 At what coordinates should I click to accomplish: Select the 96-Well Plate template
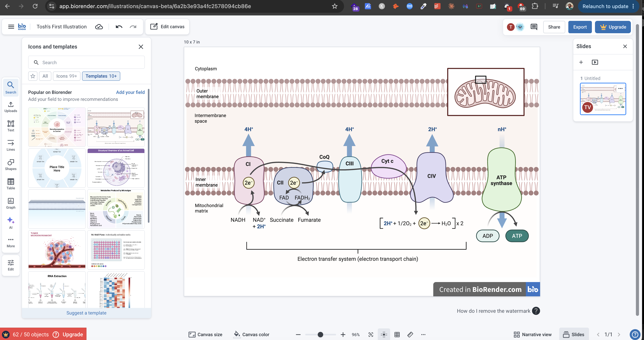(x=116, y=250)
